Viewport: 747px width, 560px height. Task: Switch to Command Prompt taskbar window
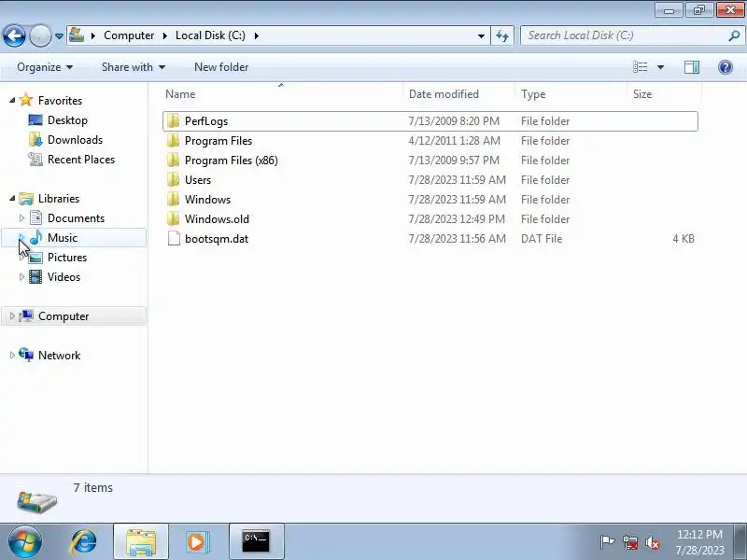click(x=256, y=541)
